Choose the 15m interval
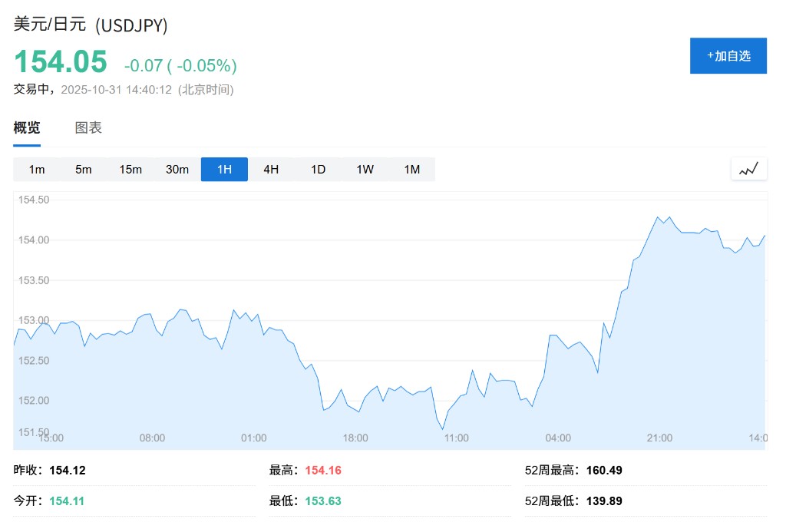This screenshot has width=786, height=532. point(130,170)
